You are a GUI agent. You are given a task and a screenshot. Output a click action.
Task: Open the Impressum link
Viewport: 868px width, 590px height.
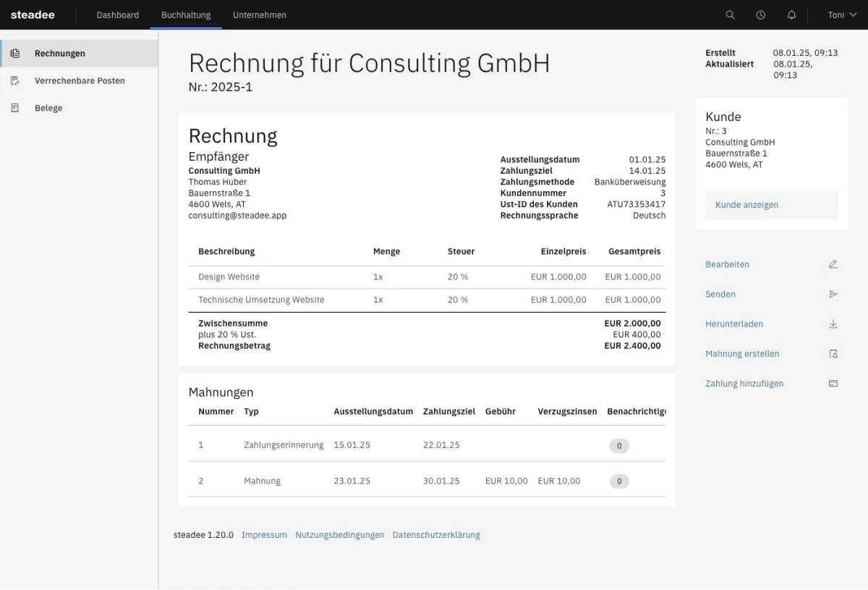tap(264, 535)
